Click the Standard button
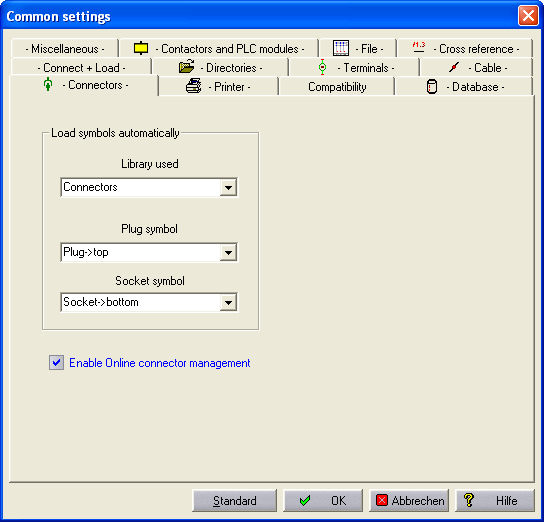The image size is (544, 522). point(235,500)
